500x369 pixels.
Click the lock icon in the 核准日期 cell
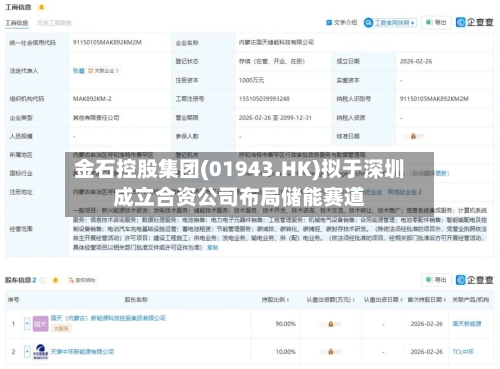pyautogui.click(x=413, y=136)
